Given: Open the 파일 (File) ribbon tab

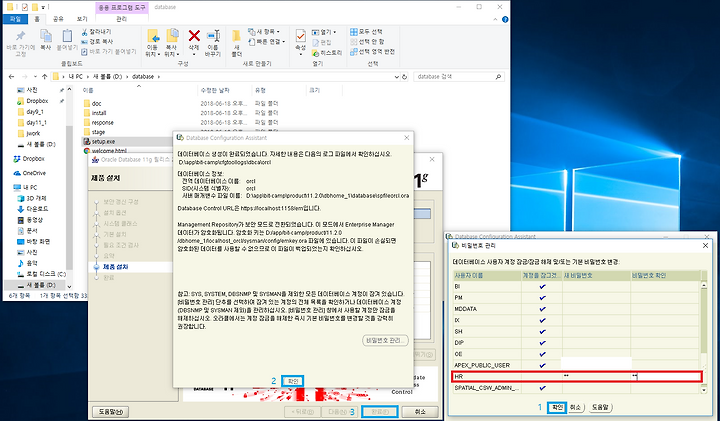Looking at the screenshot, I should click(16, 19).
